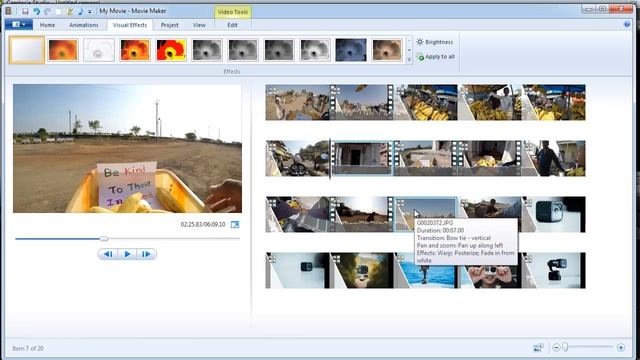Apply the blurred orange flower effect

point(63,50)
